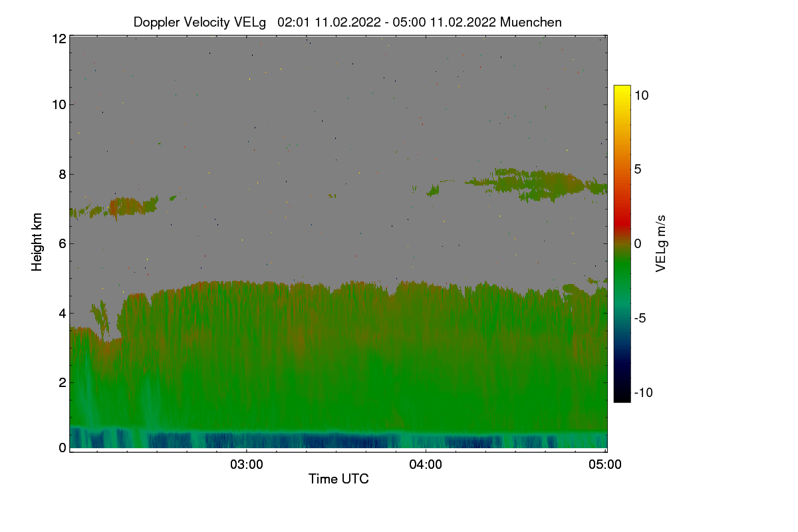Click the colorbar tick label '5'
This screenshot has width=798, height=532.
[638, 169]
